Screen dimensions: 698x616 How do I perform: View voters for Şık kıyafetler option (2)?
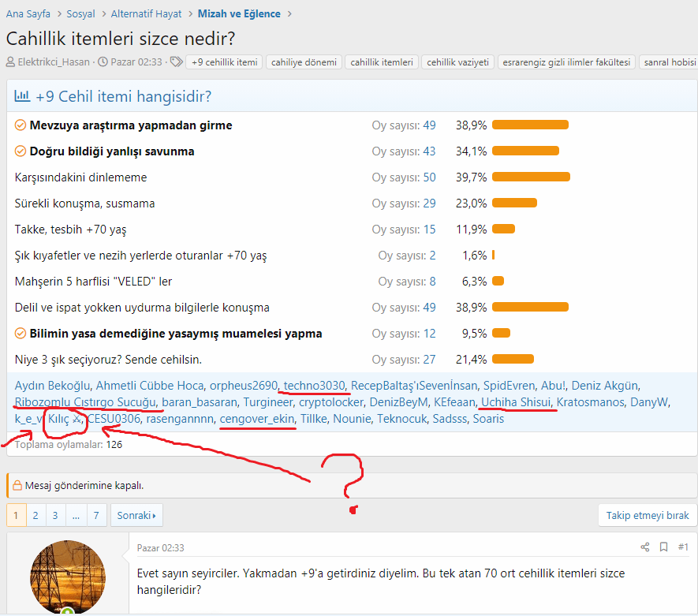[x=432, y=256]
